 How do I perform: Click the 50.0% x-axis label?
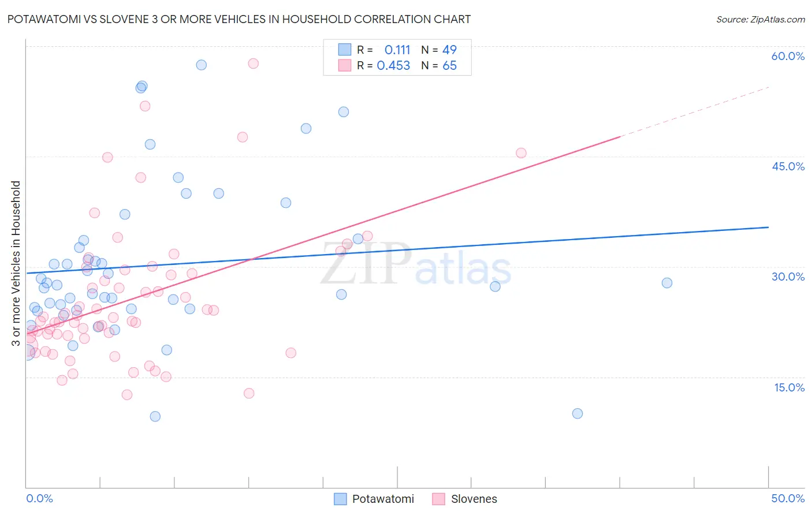click(788, 498)
